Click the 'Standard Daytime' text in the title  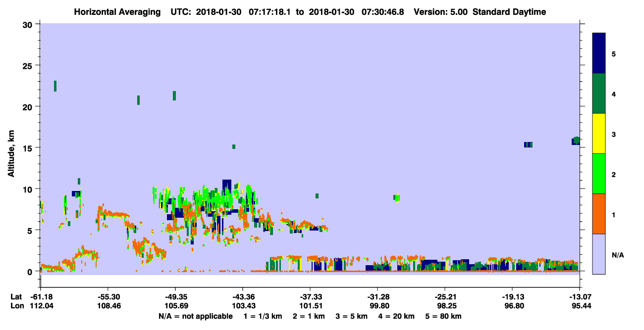coord(509,12)
